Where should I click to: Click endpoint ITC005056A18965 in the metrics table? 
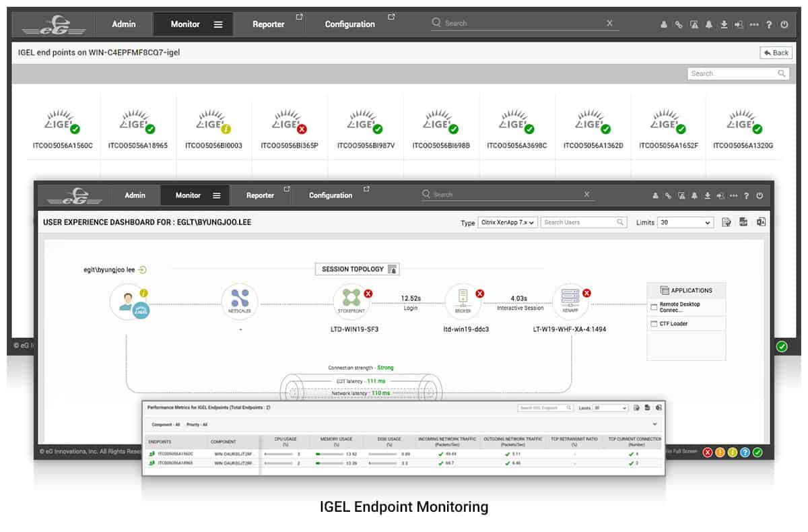[x=175, y=463]
